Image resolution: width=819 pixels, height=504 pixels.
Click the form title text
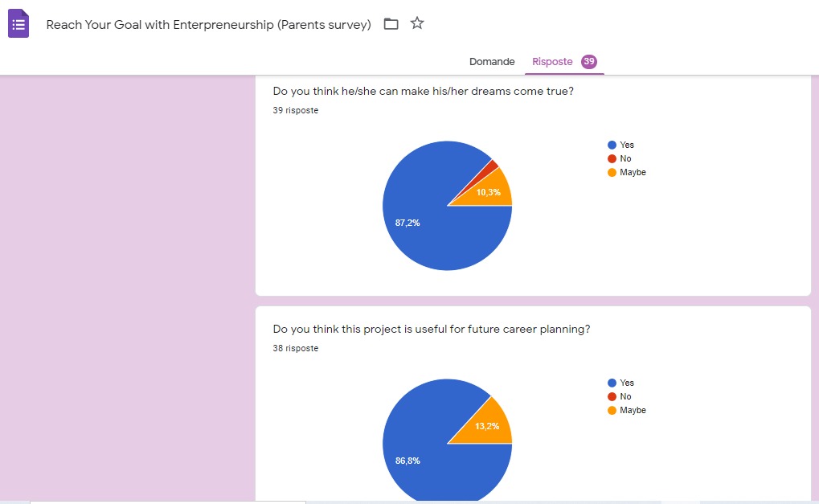coord(208,25)
